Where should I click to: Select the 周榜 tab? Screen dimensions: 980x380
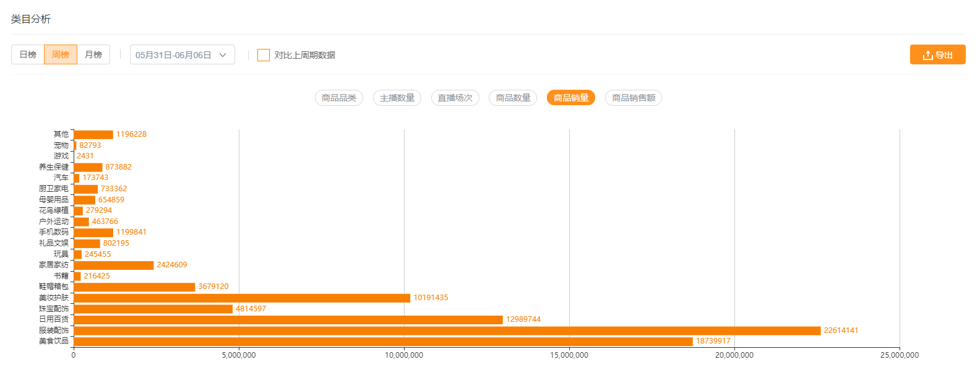(x=61, y=54)
